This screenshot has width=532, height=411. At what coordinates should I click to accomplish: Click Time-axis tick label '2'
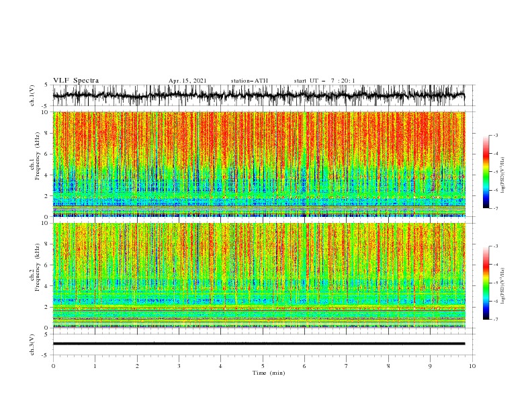(137, 366)
